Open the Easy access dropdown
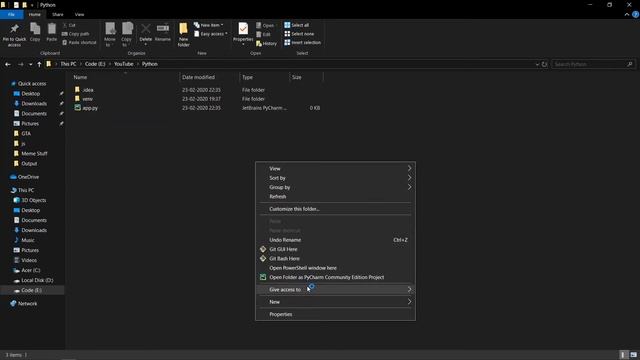This screenshot has height=360, width=640. click(x=211, y=34)
